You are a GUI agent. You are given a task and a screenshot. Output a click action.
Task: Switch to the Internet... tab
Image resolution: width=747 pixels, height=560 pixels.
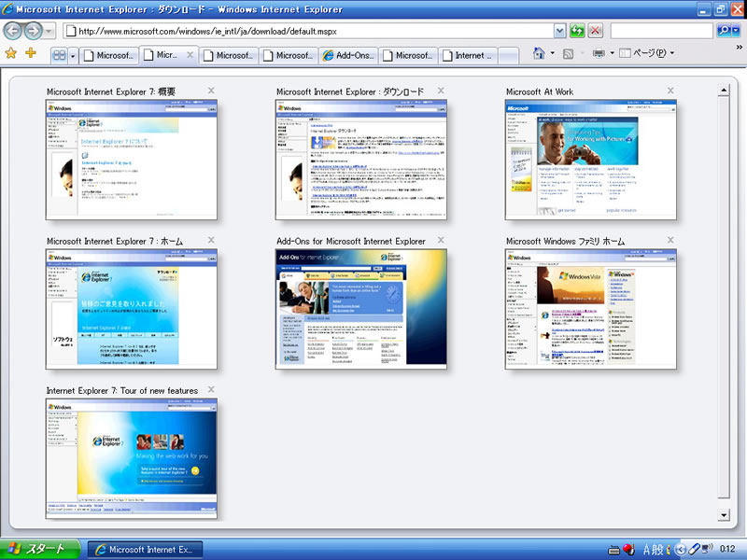pos(468,56)
